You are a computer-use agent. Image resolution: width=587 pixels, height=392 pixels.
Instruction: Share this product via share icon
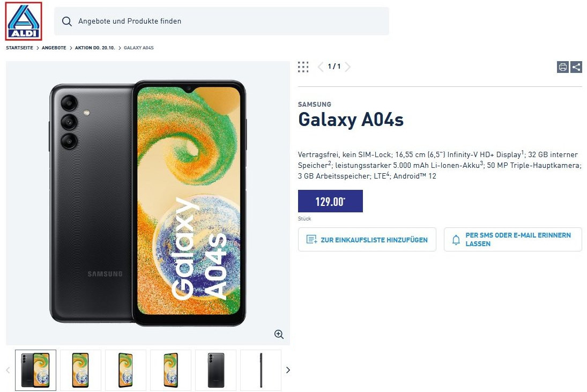pyautogui.click(x=576, y=67)
